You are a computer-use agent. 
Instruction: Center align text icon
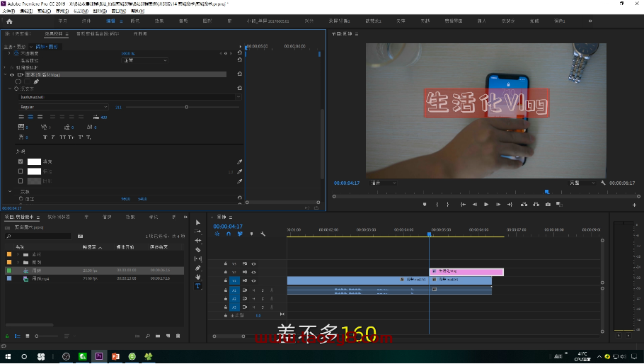[x=31, y=117]
